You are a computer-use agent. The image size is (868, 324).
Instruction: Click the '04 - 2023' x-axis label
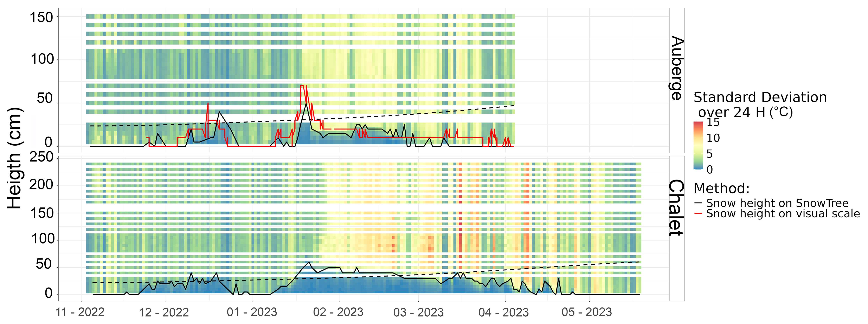point(503,312)
